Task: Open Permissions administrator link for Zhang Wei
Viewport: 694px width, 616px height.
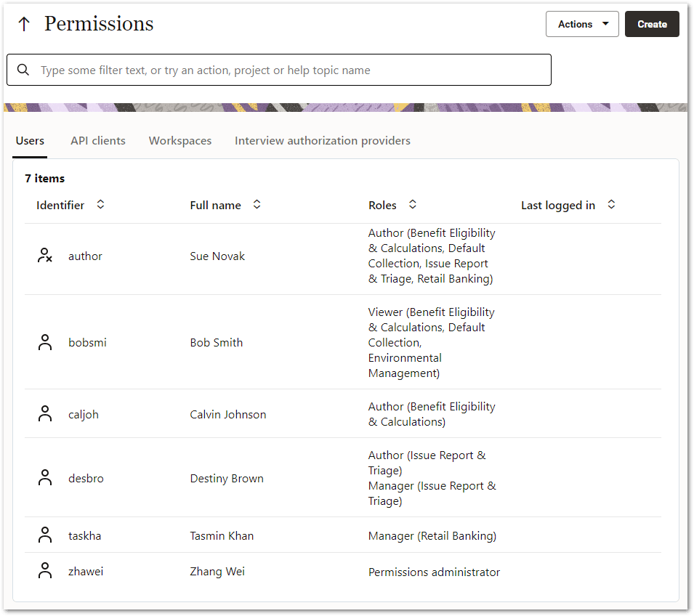Action: point(434,572)
